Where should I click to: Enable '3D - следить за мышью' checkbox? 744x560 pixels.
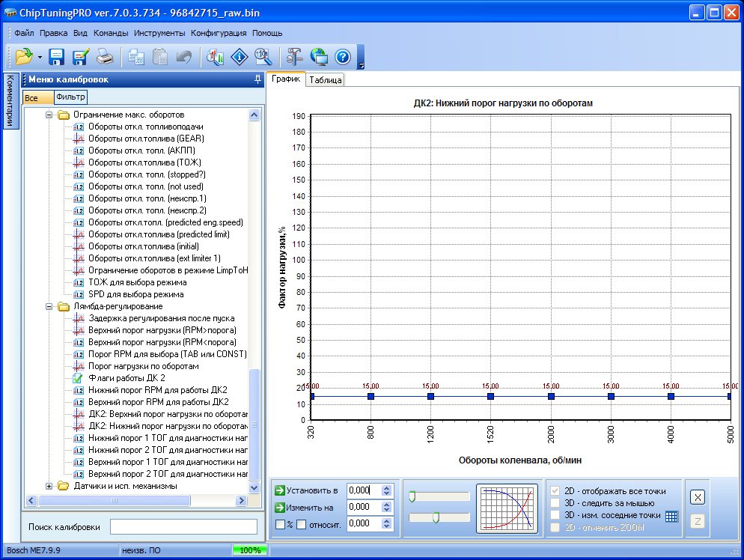[555, 503]
